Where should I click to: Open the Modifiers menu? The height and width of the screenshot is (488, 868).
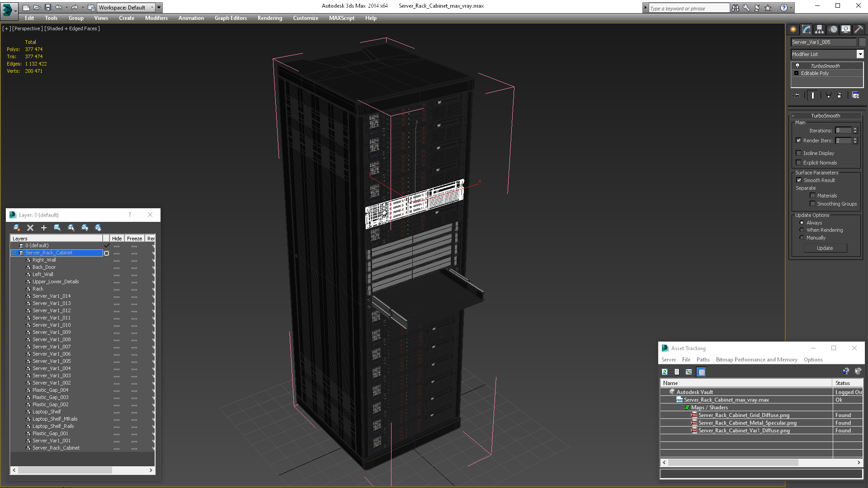[x=156, y=18]
